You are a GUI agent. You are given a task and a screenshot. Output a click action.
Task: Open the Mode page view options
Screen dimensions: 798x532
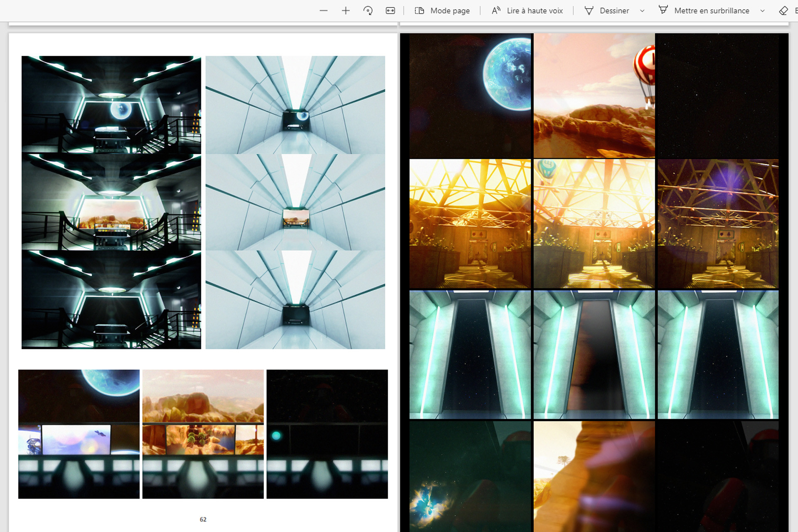pos(450,10)
